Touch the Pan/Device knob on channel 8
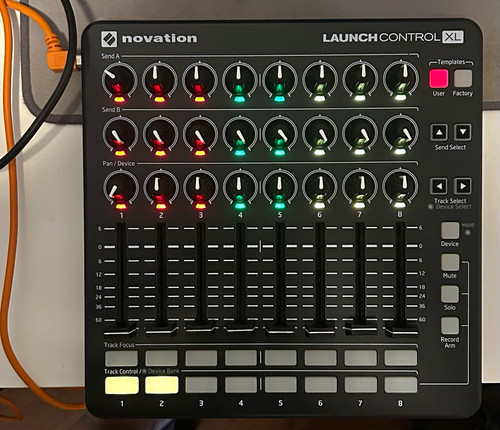 tap(400, 187)
